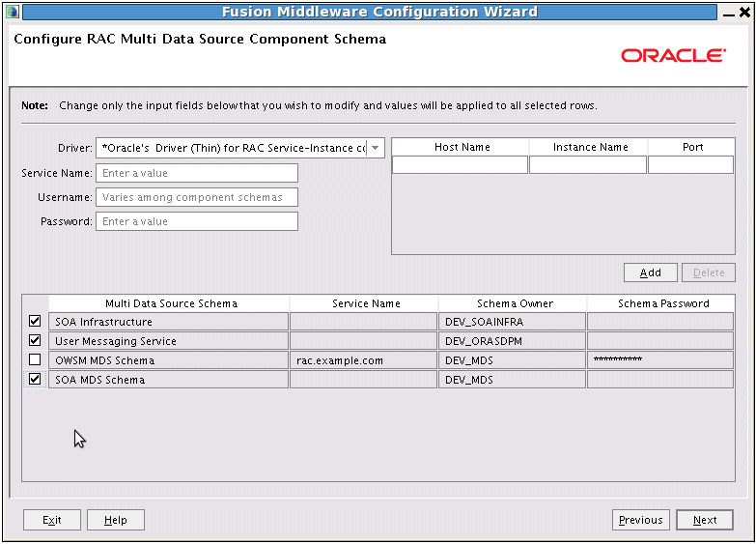Go back with the Previous button
756x544 pixels.
coord(641,520)
